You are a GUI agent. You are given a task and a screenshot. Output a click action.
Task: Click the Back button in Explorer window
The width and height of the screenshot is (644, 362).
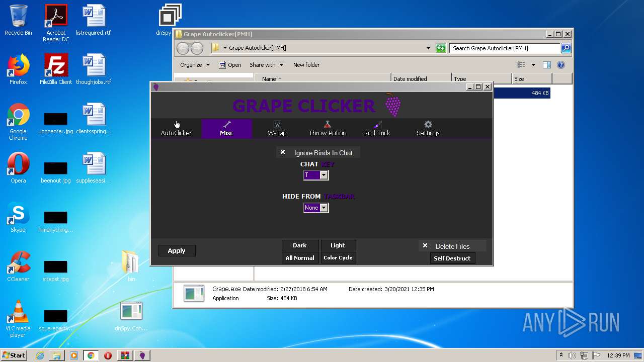(183, 48)
